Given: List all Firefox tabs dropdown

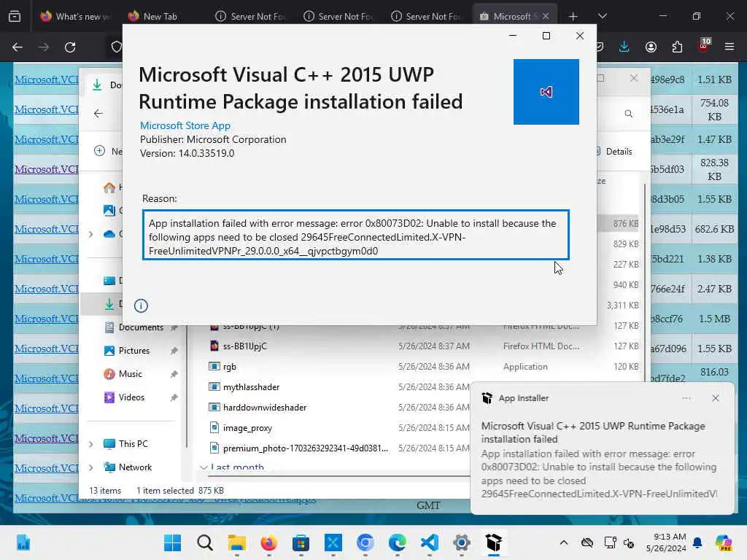Looking at the screenshot, I should (x=602, y=16).
